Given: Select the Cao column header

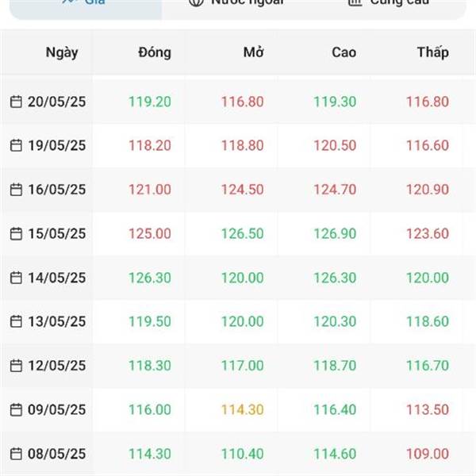Looking at the screenshot, I should (x=344, y=52).
